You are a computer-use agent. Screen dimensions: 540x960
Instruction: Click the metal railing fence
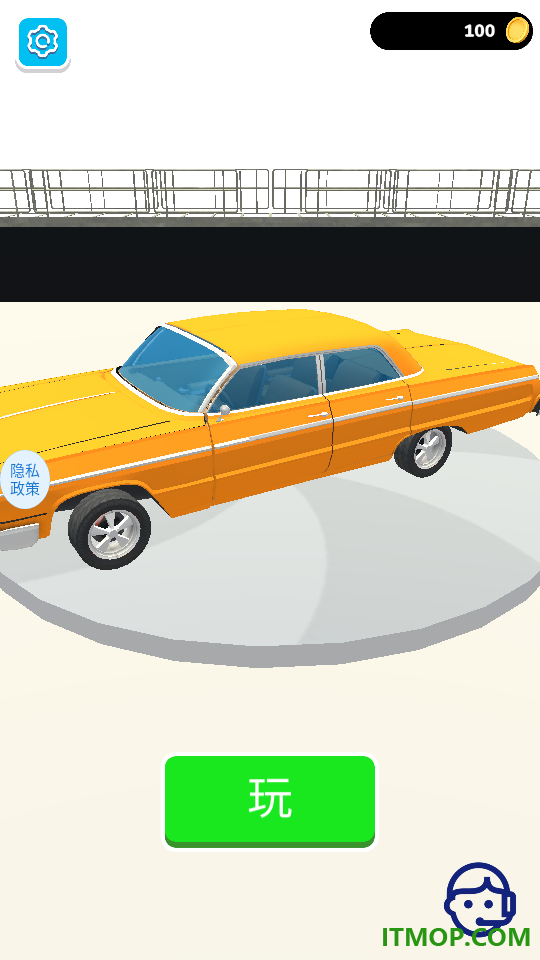(270, 192)
